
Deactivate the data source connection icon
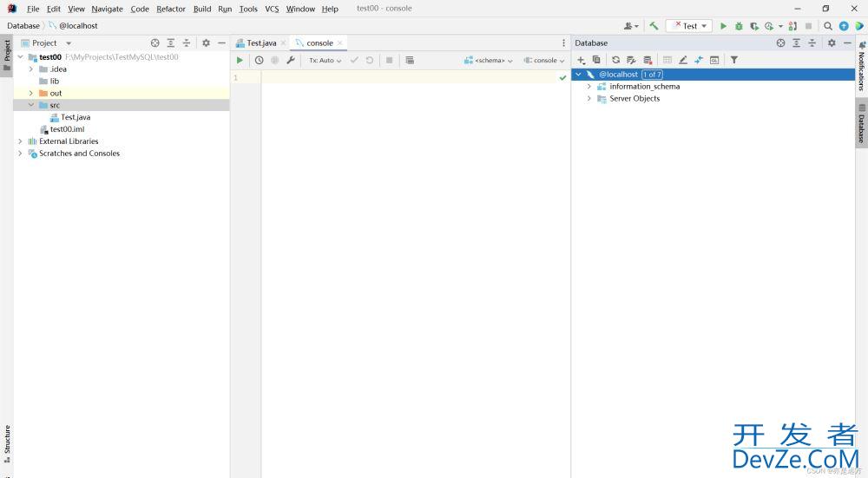(648, 60)
